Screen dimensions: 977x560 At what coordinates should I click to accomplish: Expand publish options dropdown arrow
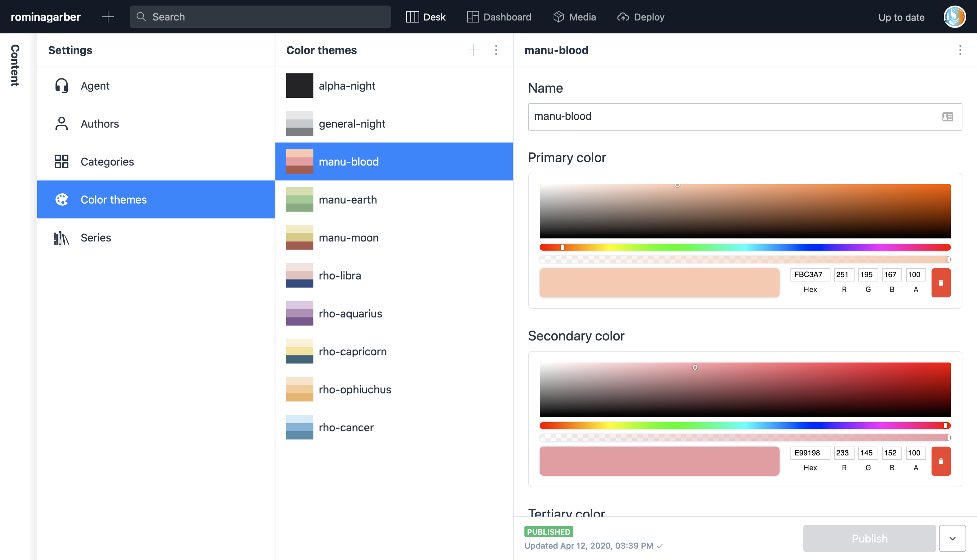(952, 538)
